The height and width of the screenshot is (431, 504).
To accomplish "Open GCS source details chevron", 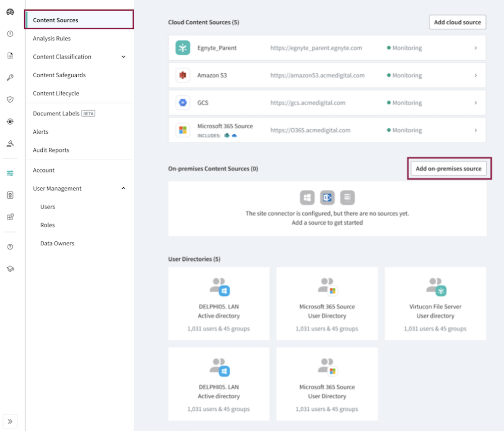I will click(x=475, y=103).
